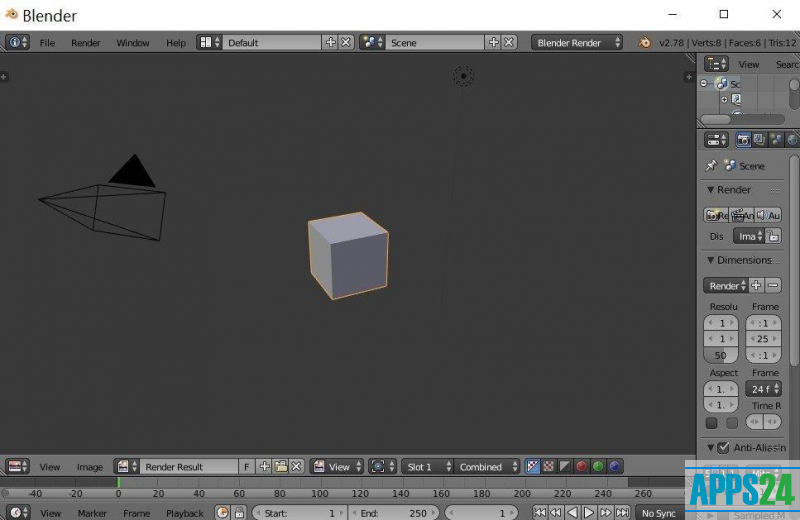This screenshot has width=800, height=520.
Task: Open the Info editor type selector
Action: [18, 42]
